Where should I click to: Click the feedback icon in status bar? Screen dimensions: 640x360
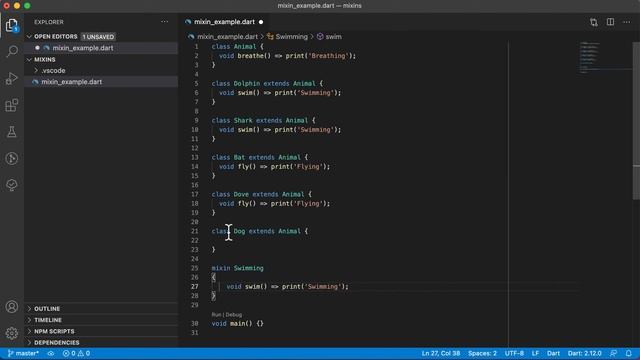click(x=613, y=353)
